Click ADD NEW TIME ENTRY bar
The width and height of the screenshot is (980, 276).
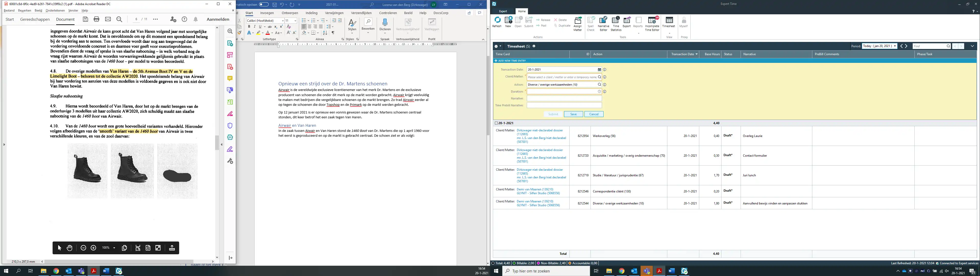[x=735, y=61]
